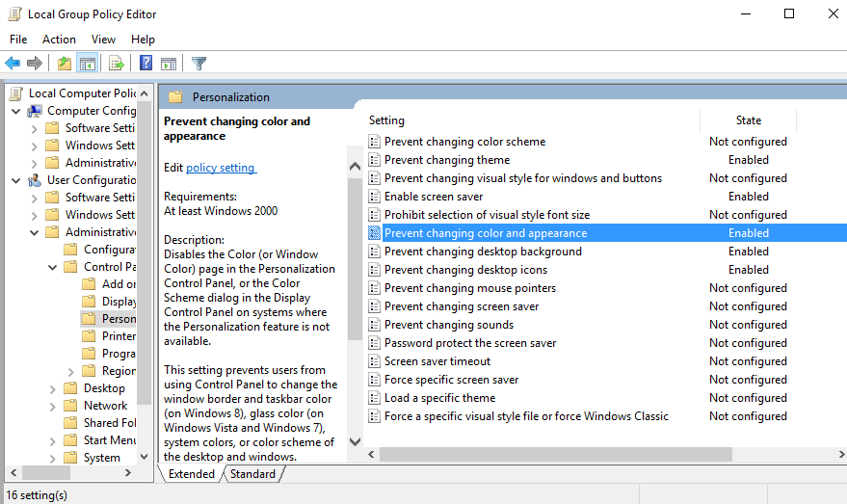Collapse the User Configuration node
The image size is (847, 504).
[x=16, y=180]
